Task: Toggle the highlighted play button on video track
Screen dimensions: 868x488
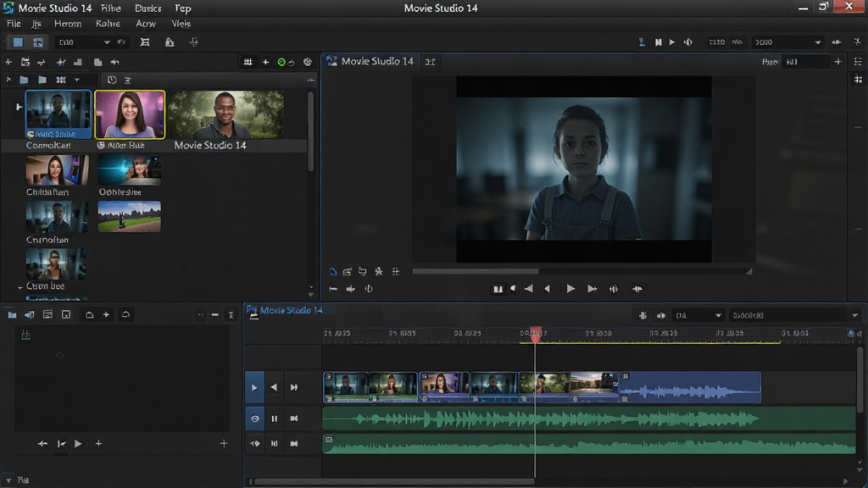Action: [x=254, y=387]
